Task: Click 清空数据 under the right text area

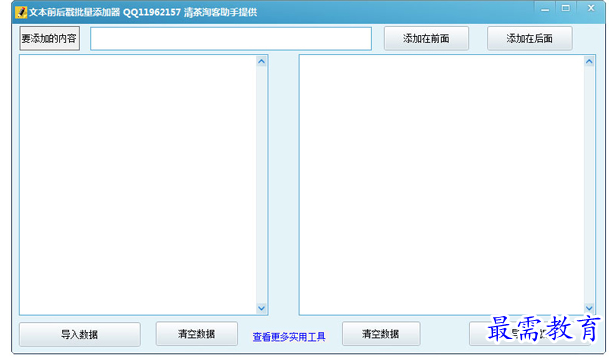Action: click(381, 334)
